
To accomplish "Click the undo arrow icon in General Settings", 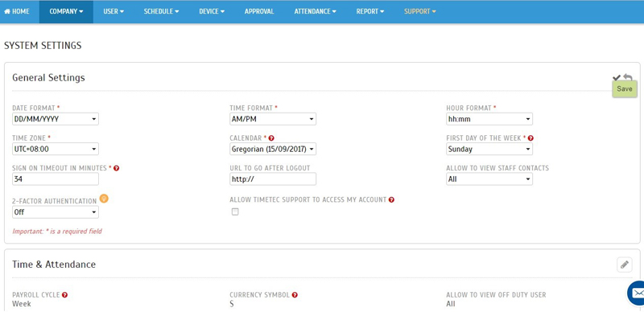I will tap(628, 76).
